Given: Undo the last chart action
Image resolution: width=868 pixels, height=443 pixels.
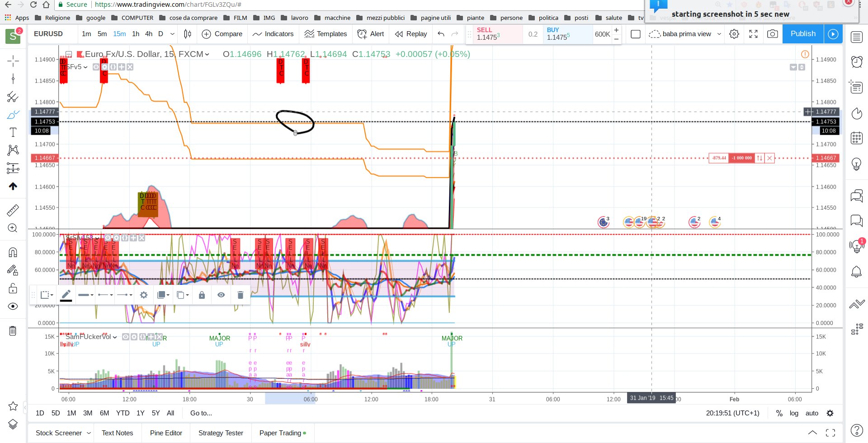Looking at the screenshot, I should click(441, 34).
